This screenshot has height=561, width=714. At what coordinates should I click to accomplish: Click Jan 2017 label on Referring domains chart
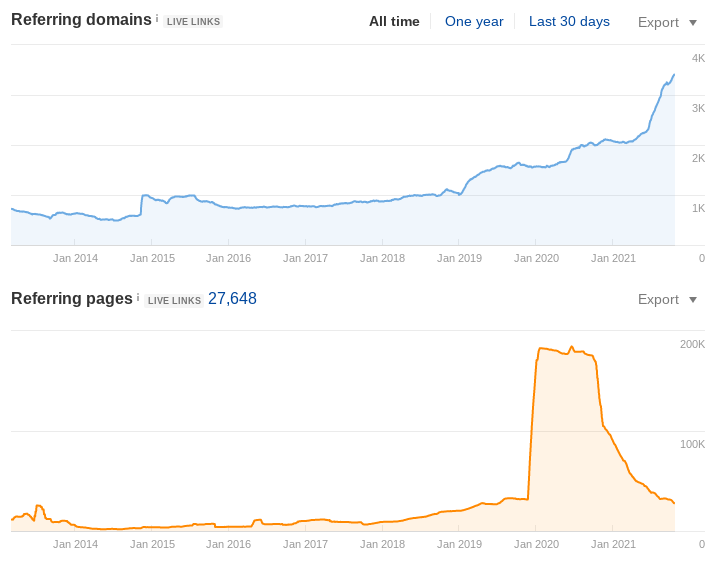coord(305,258)
